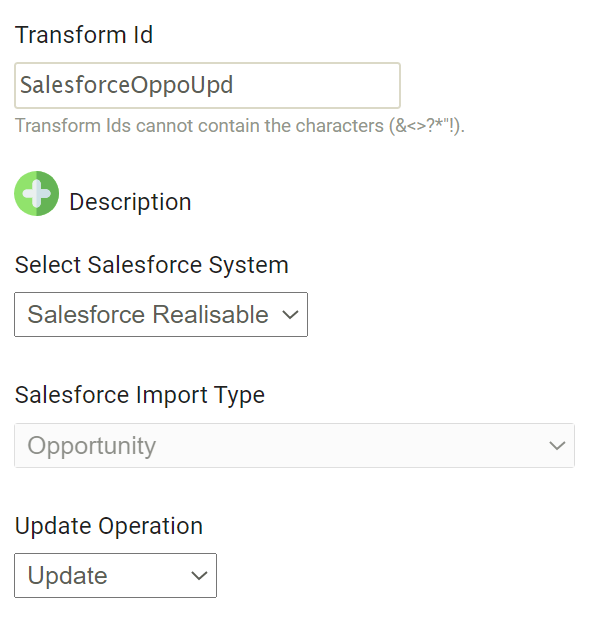611x622 pixels.
Task: Click the middle of Opportunity select box
Action: tap(295, 446)
